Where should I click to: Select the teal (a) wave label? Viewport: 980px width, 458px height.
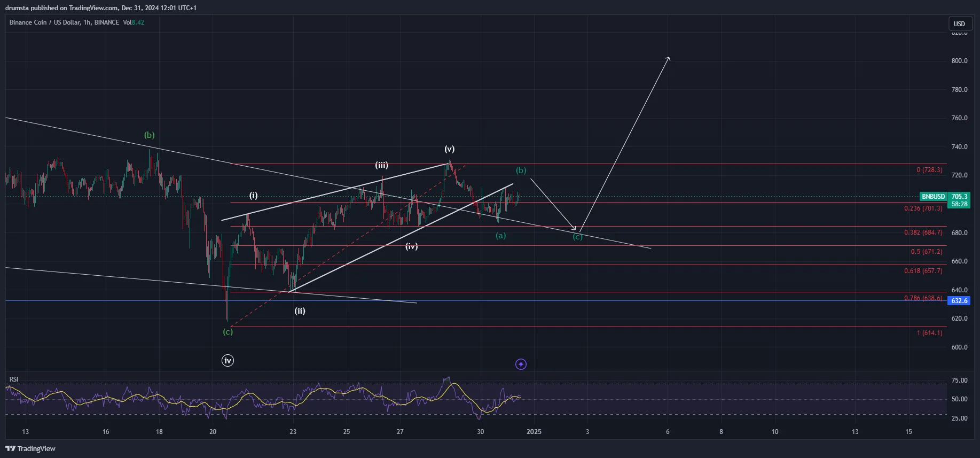(x=500, y=236)
